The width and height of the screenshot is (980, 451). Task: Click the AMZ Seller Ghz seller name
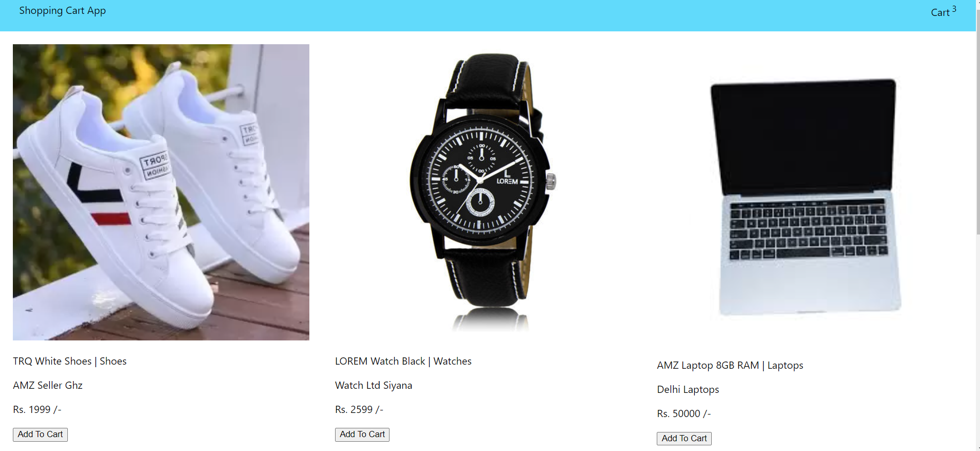click(x=48, y=386)
